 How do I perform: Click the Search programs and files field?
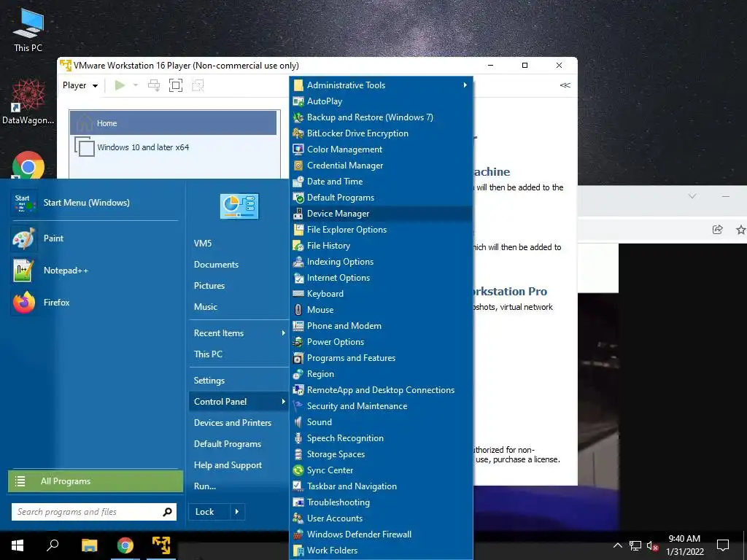94,512
